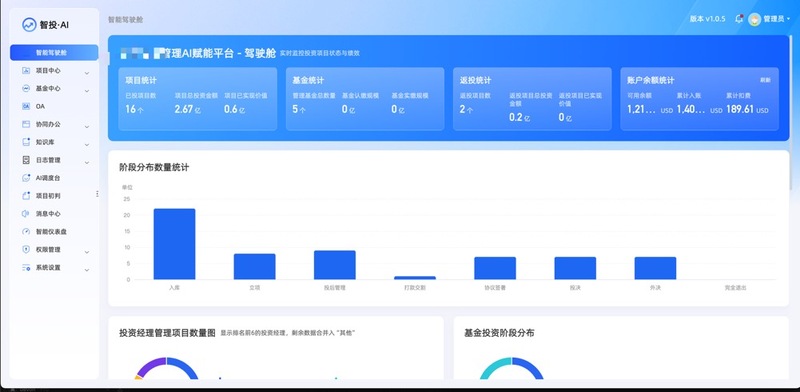Click the 管理员 user avatar
This screenshot has width=800, height=392.
pyautogui.click(x=754, y=19)
